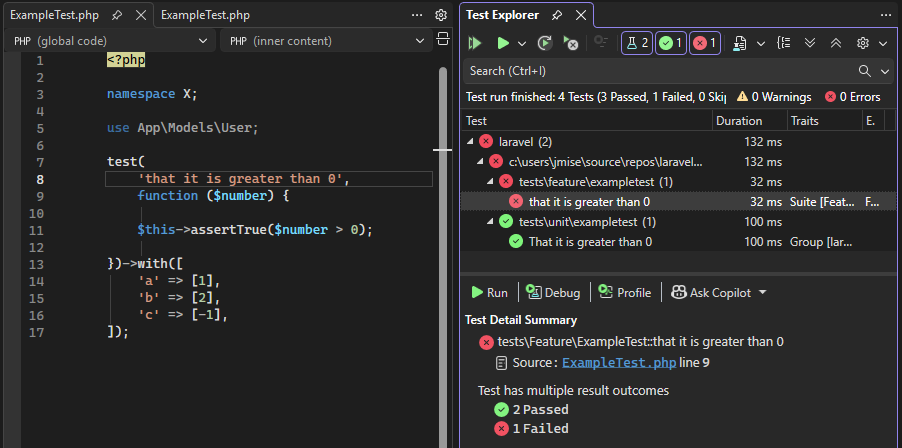Switch to the second ExampleTest.php tab

click(205, 16)
